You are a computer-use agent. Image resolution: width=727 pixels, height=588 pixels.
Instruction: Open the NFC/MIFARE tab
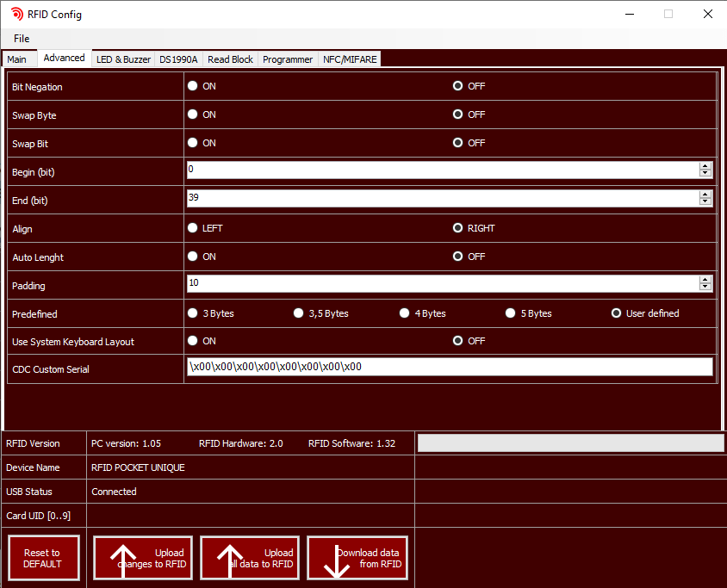click(349, 59)
